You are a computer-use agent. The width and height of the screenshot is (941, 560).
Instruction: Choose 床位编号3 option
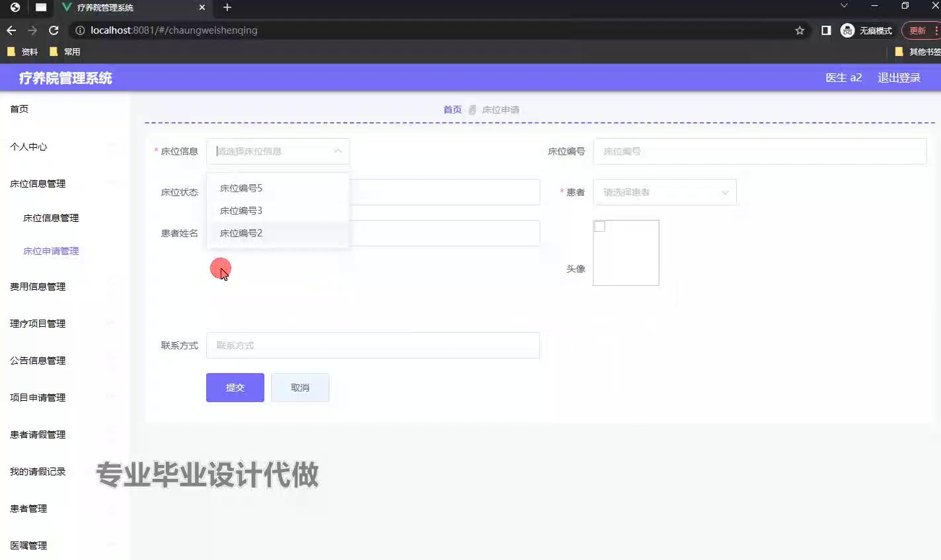click(x=241, y=211)
